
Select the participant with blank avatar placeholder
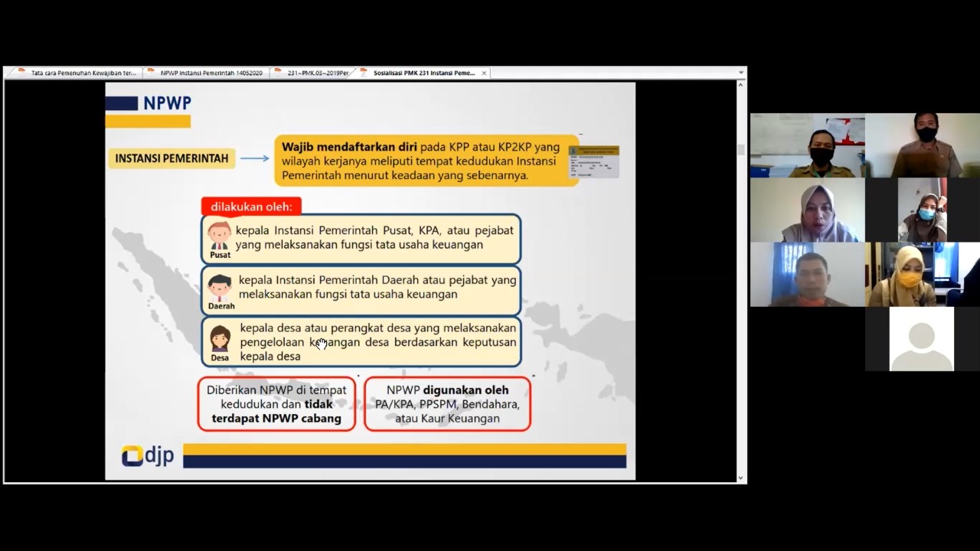click(x=922, y=339)
